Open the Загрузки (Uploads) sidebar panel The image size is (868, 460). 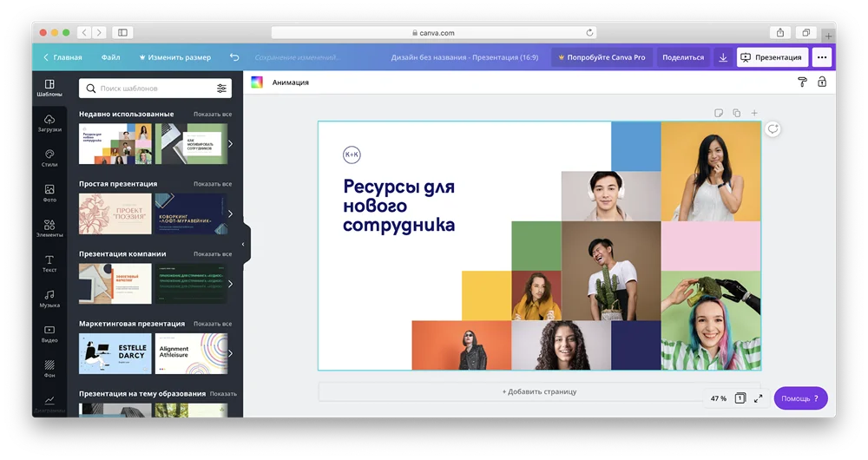coord(49,122)
